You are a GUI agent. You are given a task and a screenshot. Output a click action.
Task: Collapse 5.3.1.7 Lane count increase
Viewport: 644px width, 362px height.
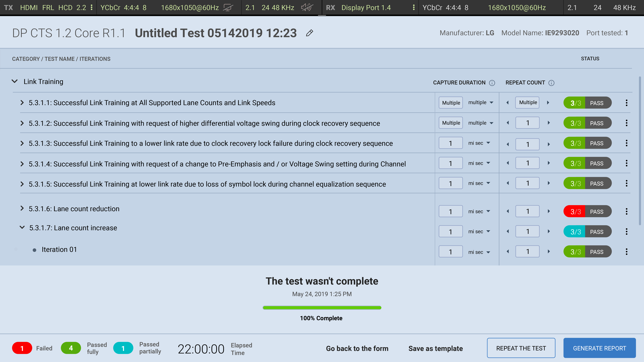point(22,228)
